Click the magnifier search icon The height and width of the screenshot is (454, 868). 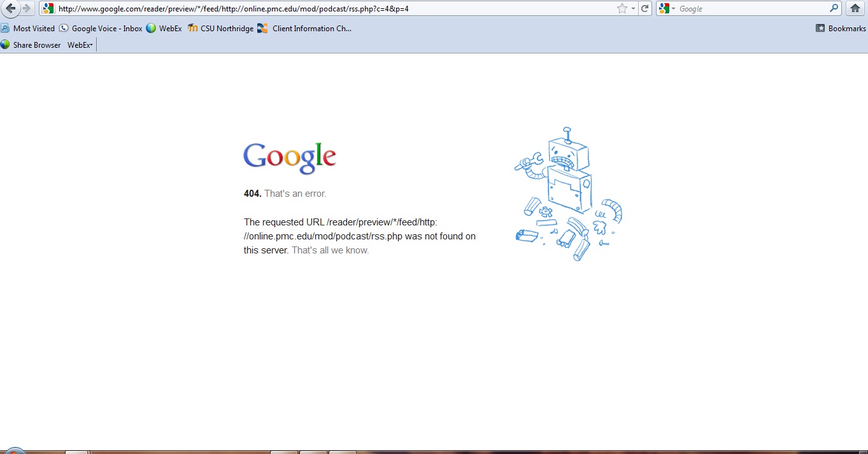[835, 8]
